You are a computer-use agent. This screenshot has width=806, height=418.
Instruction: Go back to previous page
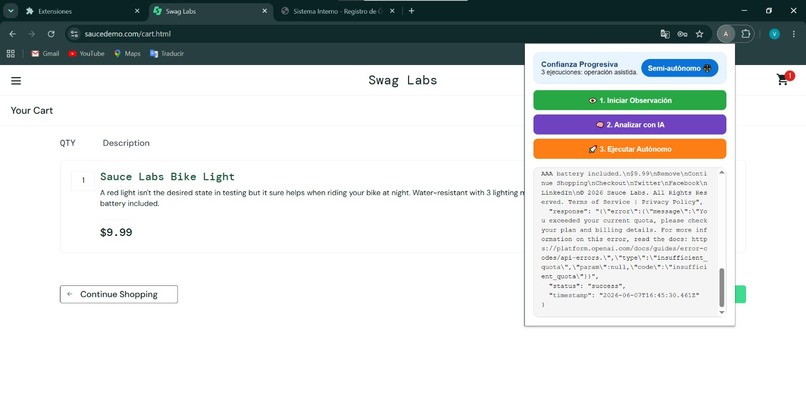(13, 34)
